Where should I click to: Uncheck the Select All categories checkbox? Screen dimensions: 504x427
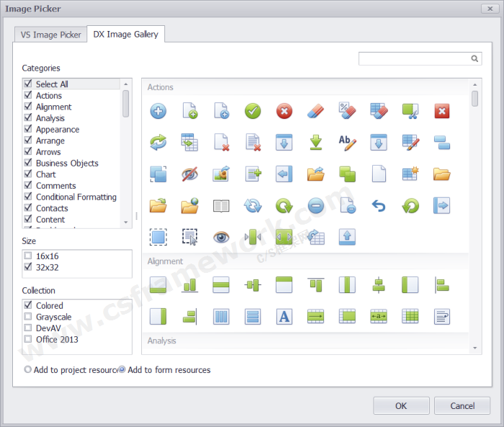tap(28, 84)
